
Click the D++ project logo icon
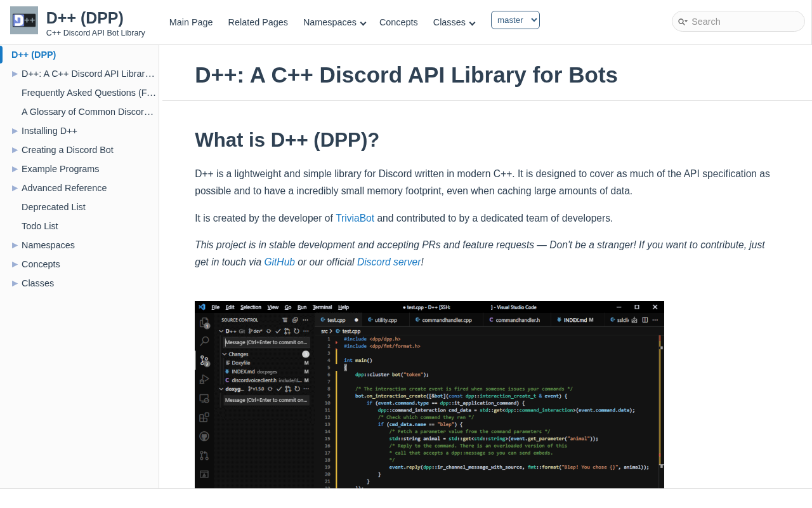pyautogui.click(x=24, y=20)
